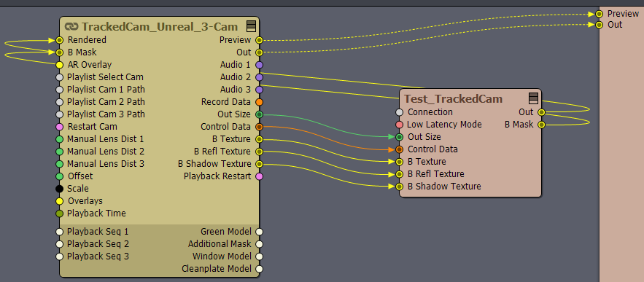Screen dimensions: 644x282
Task: Click the menu icon on TrackedCam_Unreal_3-Cam node
Action: [252, 27]
